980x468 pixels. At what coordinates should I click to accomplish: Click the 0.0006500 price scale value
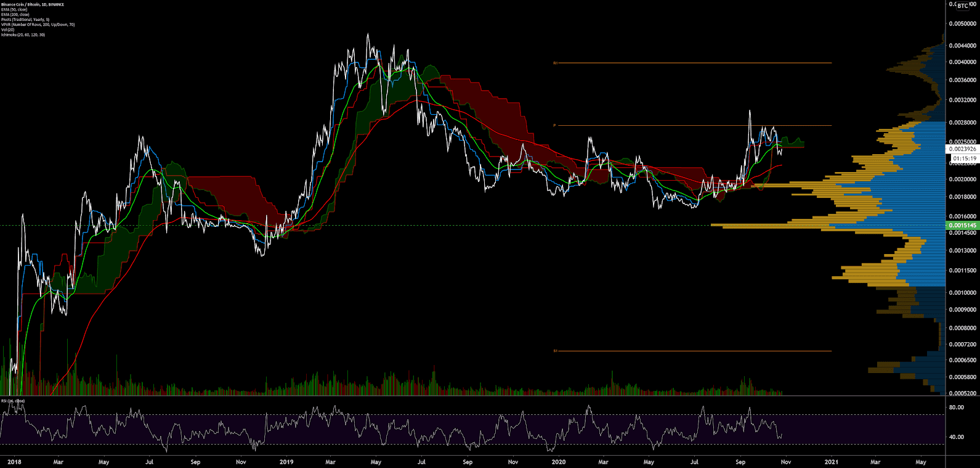click(x=963, y=360)
